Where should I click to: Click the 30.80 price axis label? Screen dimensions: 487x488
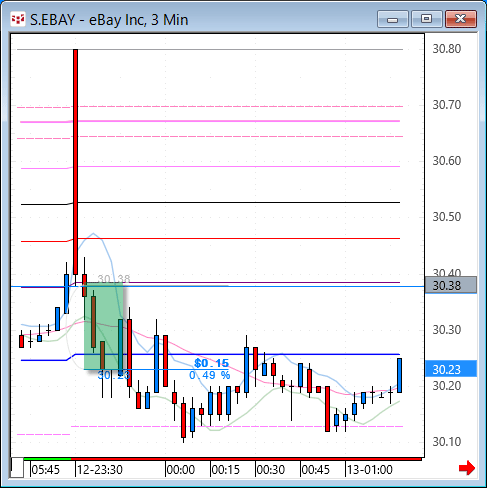click(x=447, y=49)
